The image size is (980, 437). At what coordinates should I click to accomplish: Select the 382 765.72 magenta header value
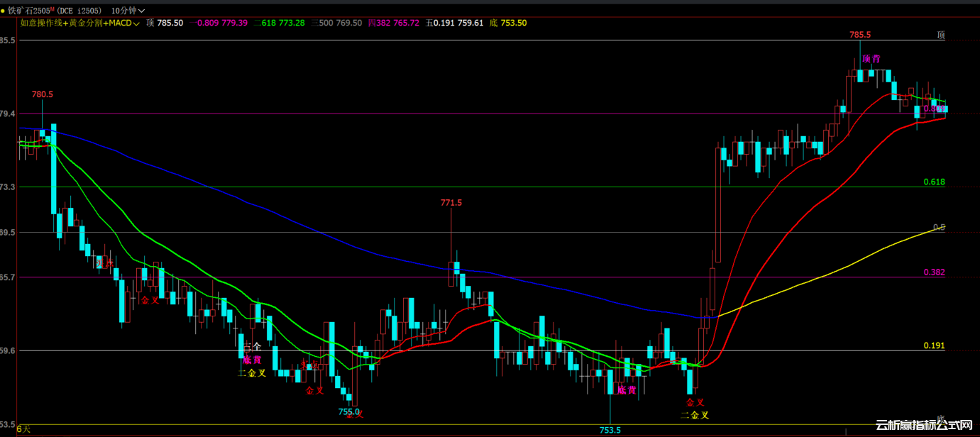[394, 23]
